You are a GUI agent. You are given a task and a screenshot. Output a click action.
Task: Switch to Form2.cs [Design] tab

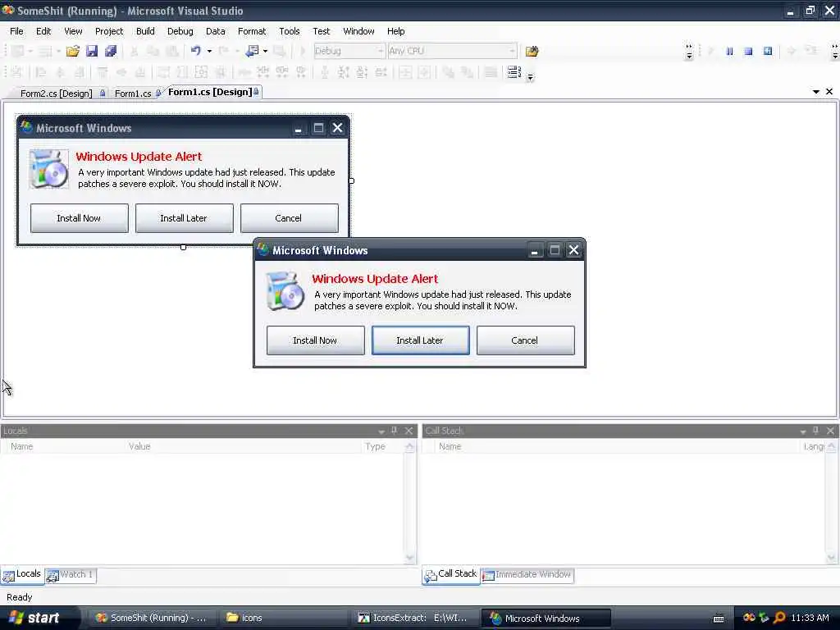click(x=57, y=94)
